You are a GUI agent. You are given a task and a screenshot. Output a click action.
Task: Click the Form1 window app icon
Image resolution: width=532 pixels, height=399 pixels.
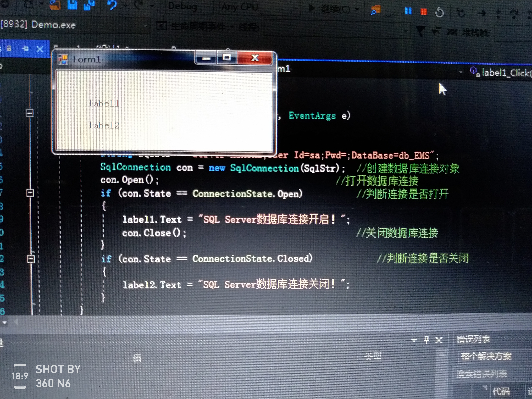63,59
